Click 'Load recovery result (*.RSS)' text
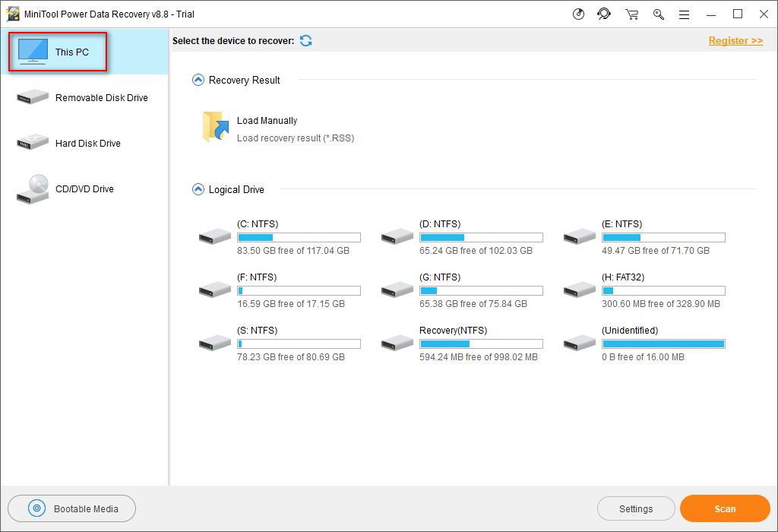The image size is (778, 532). 296,138
